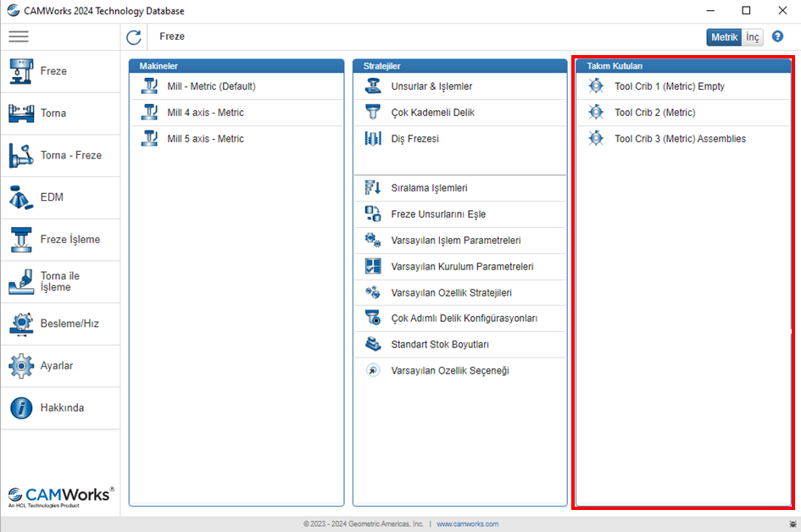This screenshot has height=532, width=801.
Task: Open Tool Crib 2 (Metric)
Action: (x=654, y=113)
